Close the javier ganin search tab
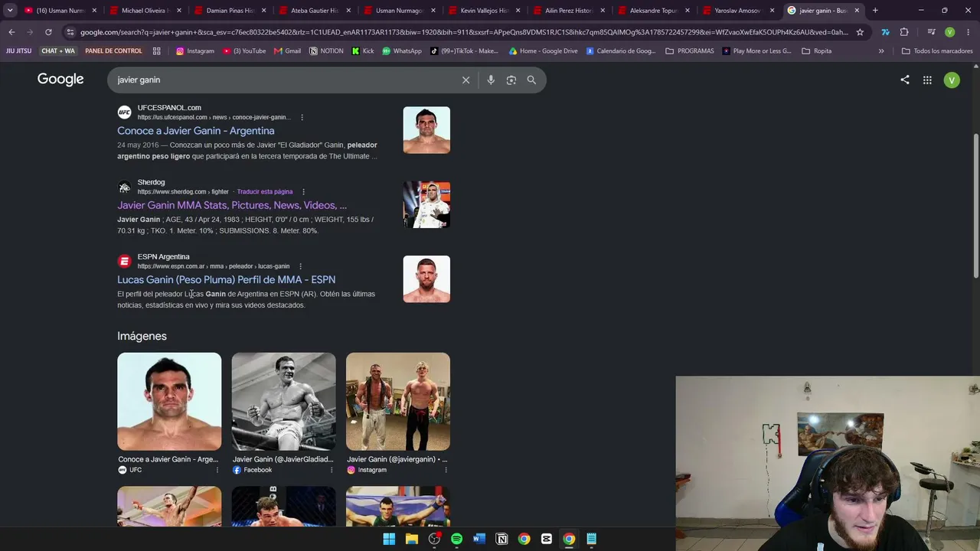 [x=857, y=11]
